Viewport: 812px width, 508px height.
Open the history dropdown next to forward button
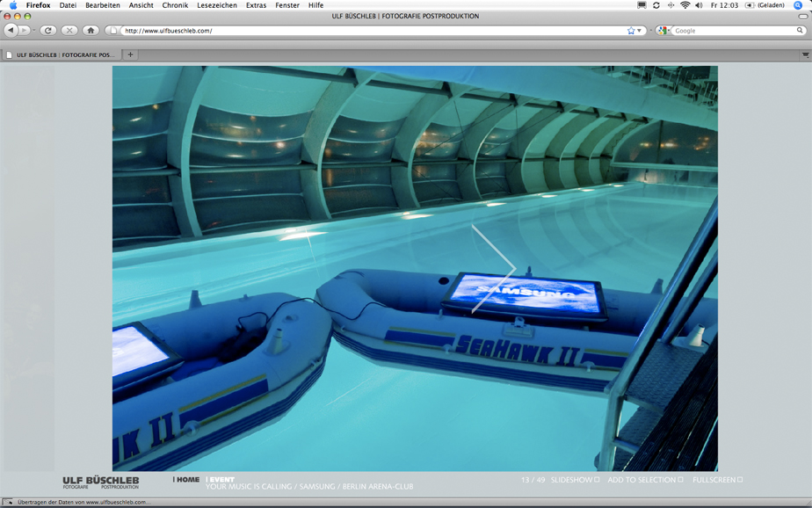point(34,31)
